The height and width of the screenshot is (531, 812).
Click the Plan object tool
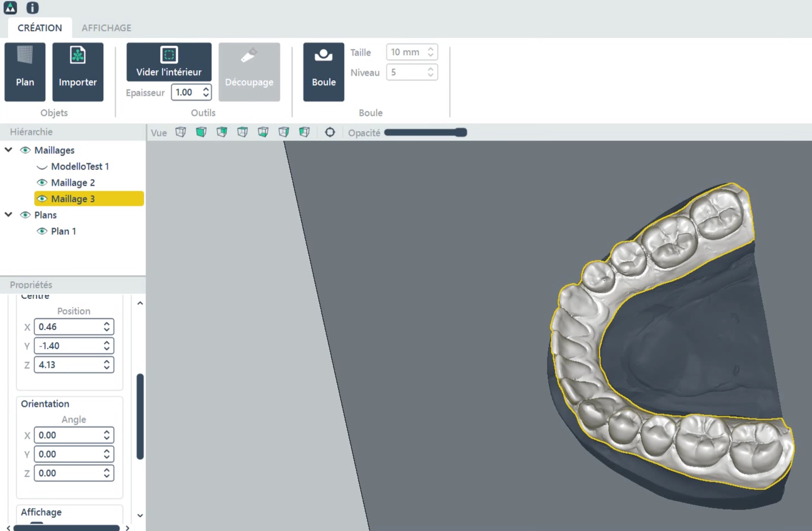tap(25, 72)
